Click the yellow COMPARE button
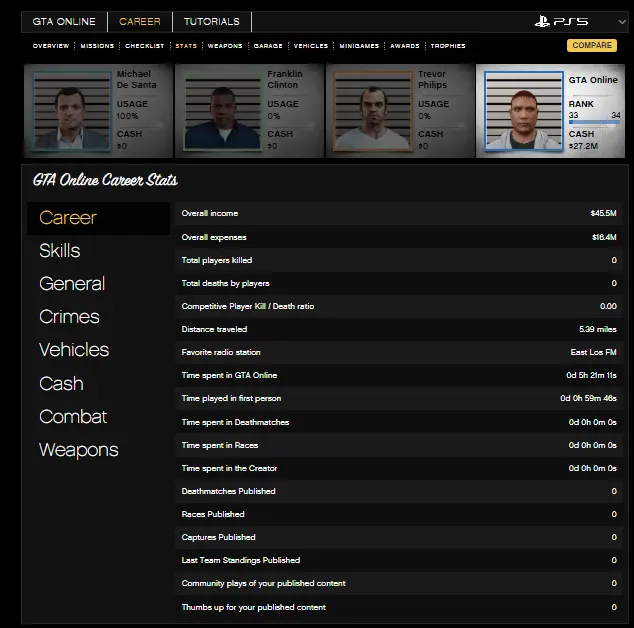 (592, 45)
